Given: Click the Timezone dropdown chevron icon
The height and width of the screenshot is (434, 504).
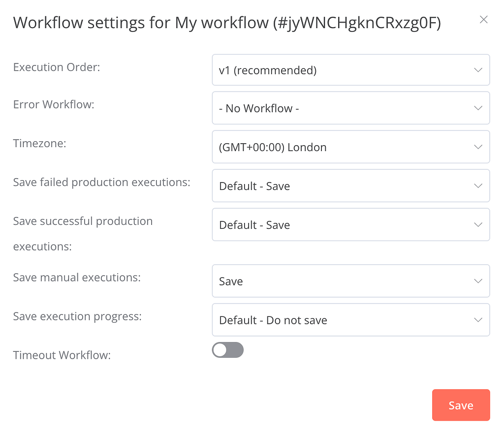Looking at the screenshot, I should (x=478, y=147).
